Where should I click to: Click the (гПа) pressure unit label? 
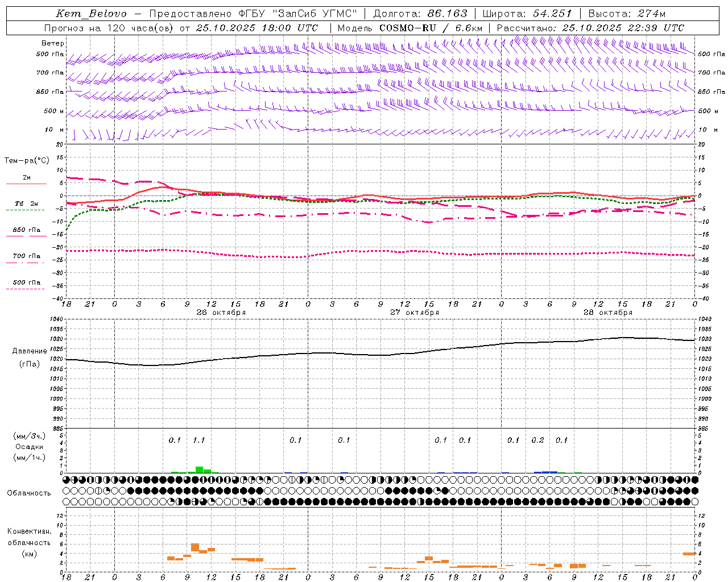pos(30,364)
